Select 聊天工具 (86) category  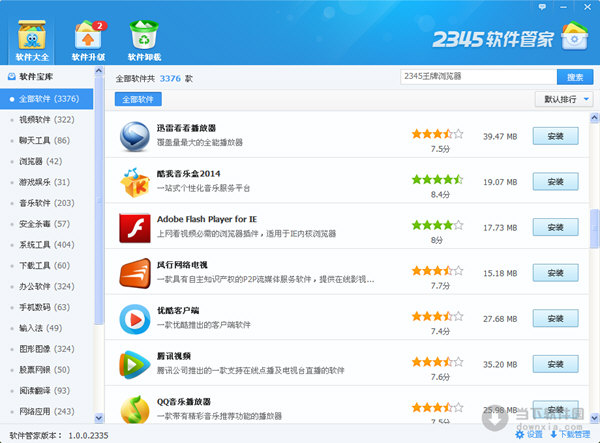(46, 140)
